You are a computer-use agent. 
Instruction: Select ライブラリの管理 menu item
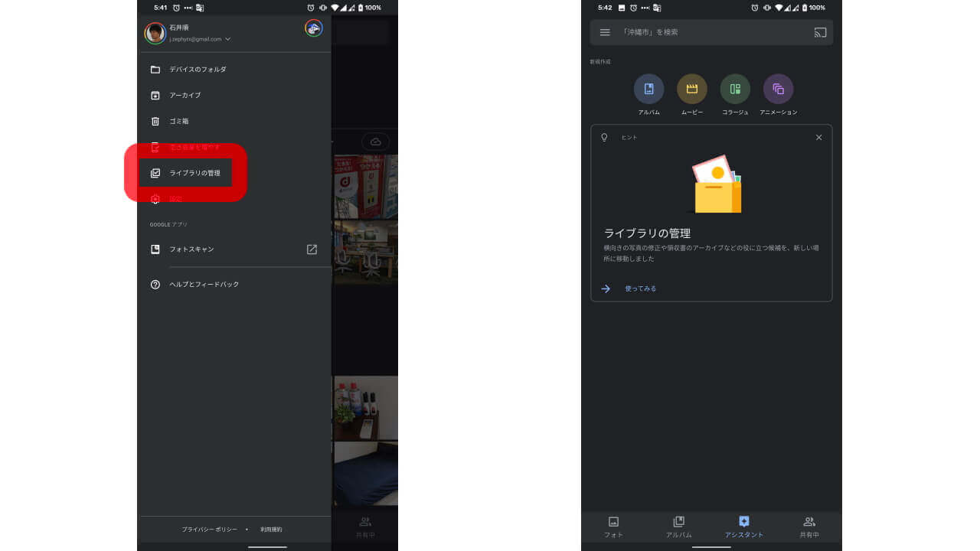click(194, 173)
